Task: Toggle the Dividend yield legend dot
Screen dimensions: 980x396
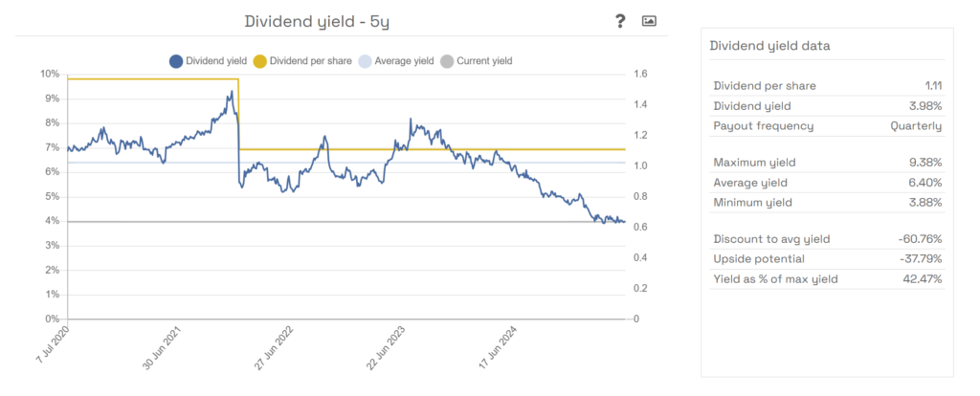Action: 176,61
